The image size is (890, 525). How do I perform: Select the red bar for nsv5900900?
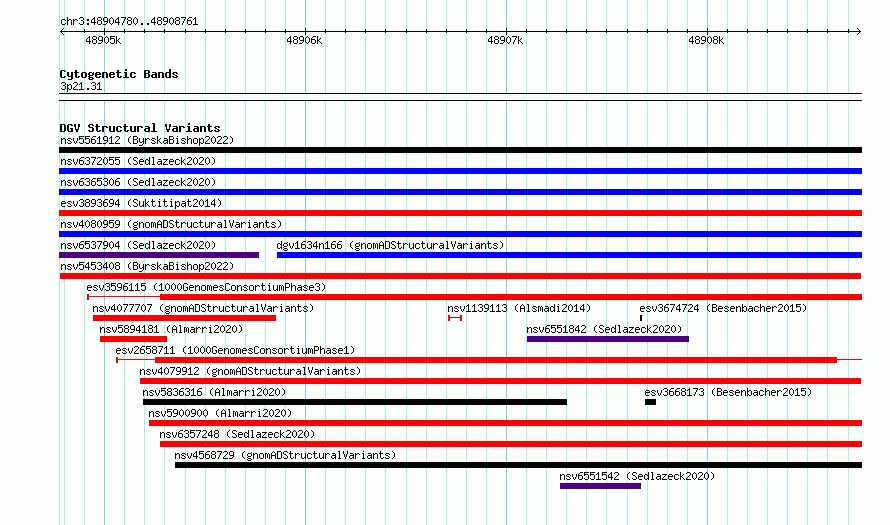coord(505,423)
